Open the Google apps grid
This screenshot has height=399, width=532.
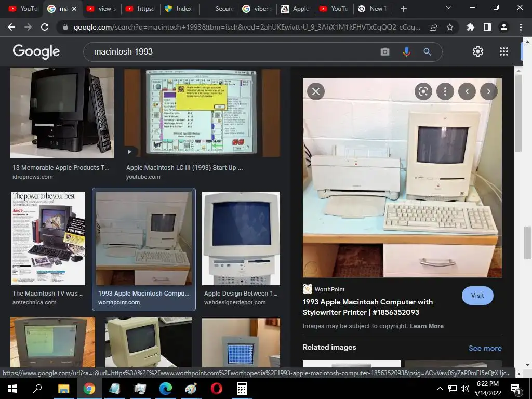tap(504, 51)
